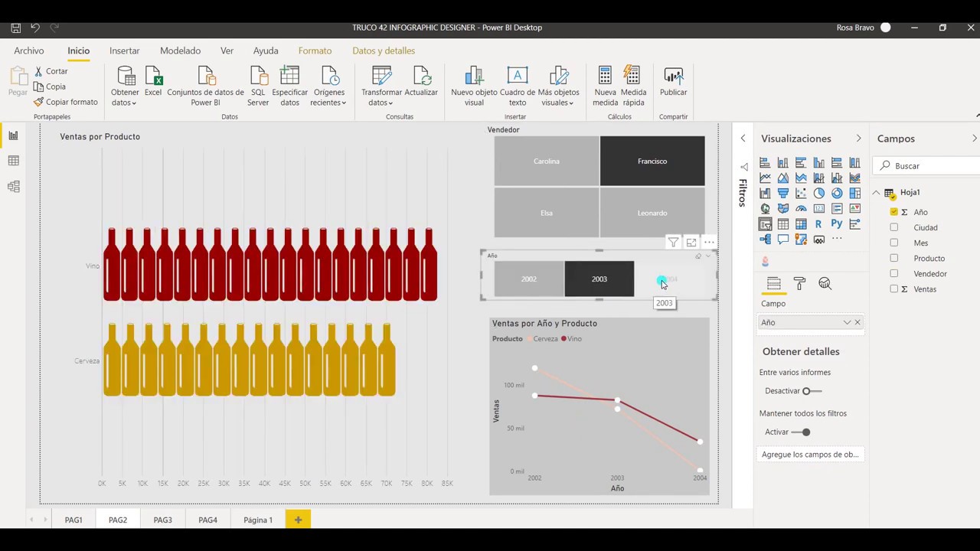Viewport: 980px width, 551px height.
Task: Click the Save icon in title bar
Action: (15, 28)
